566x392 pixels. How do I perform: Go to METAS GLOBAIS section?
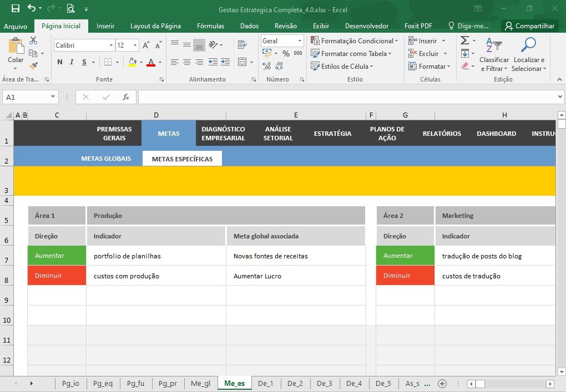tap(106, 159)
